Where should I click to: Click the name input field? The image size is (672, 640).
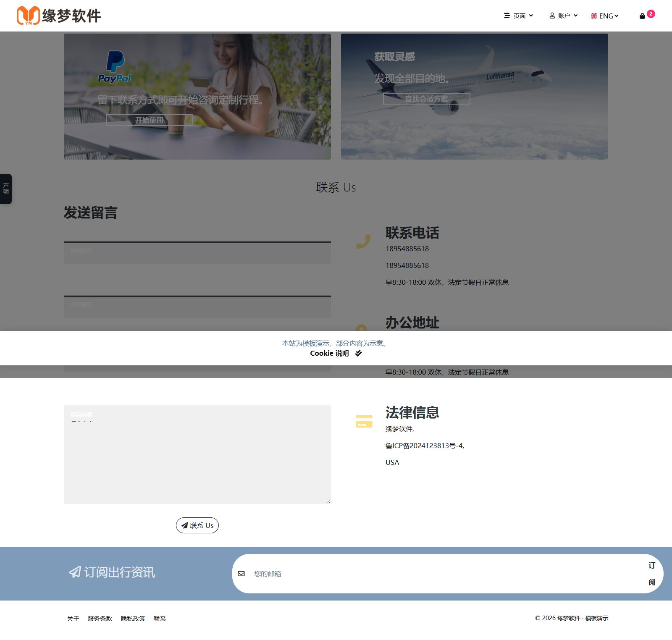pyautogui.click(x=197, y=253)
